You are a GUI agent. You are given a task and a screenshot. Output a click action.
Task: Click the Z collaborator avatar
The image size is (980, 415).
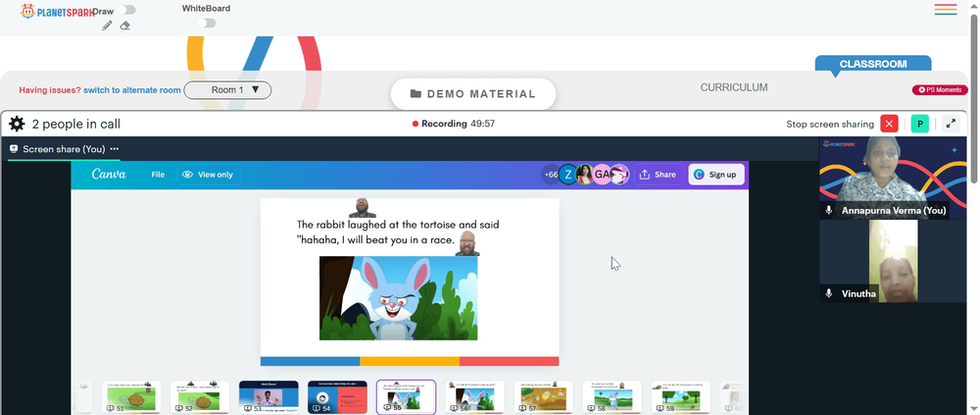point(567,175)
